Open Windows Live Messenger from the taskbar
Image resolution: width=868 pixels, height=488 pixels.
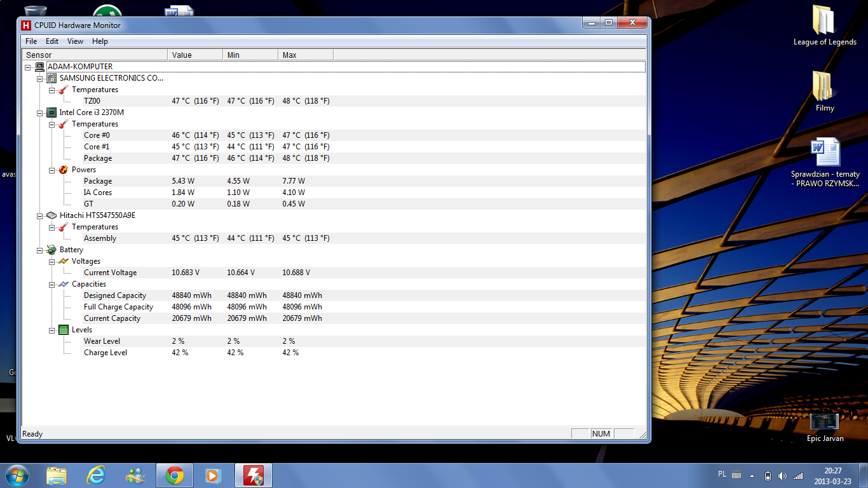click(135, 475)
